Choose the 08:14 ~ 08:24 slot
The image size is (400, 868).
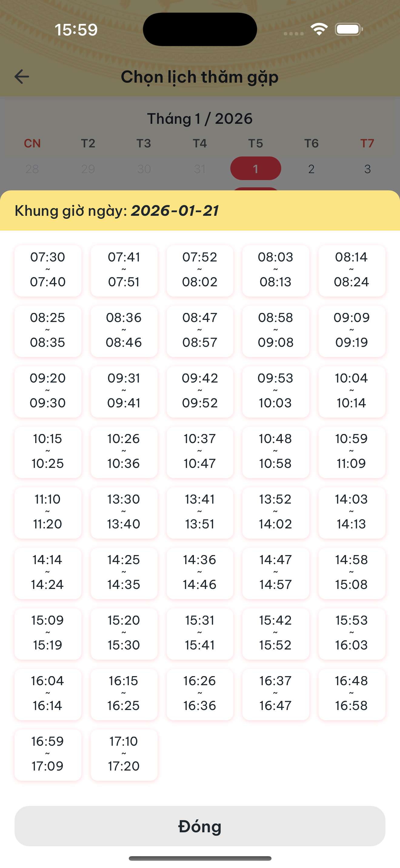pyautogui.click(x=352, y=270)
